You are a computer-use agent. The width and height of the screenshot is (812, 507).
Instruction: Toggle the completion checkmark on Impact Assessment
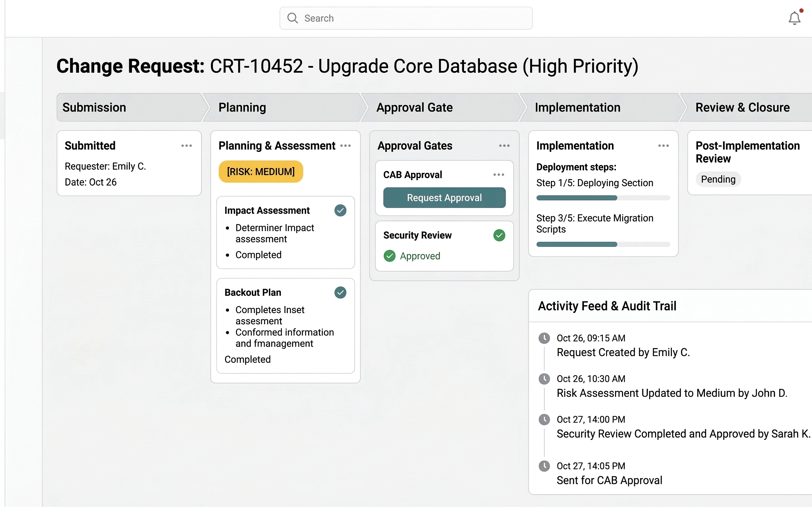(x=340, y=210)
